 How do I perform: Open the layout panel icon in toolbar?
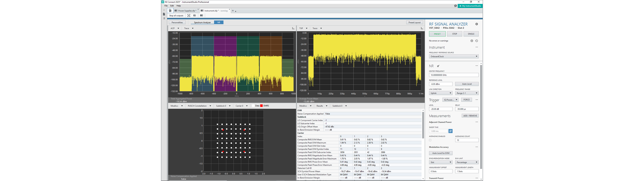[x=201, y=15]
